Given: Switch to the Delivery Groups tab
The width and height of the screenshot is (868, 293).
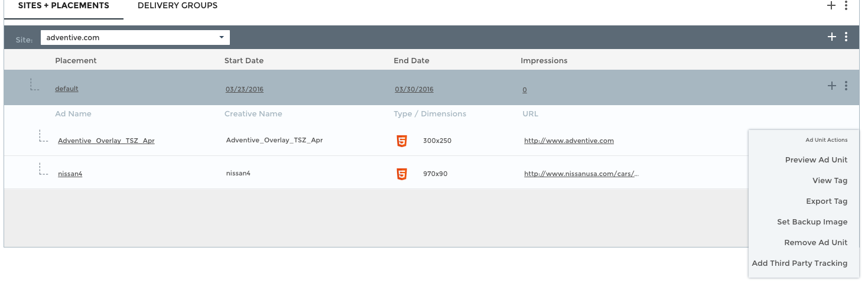Looking at the screenshot, I should click(177, 6).
